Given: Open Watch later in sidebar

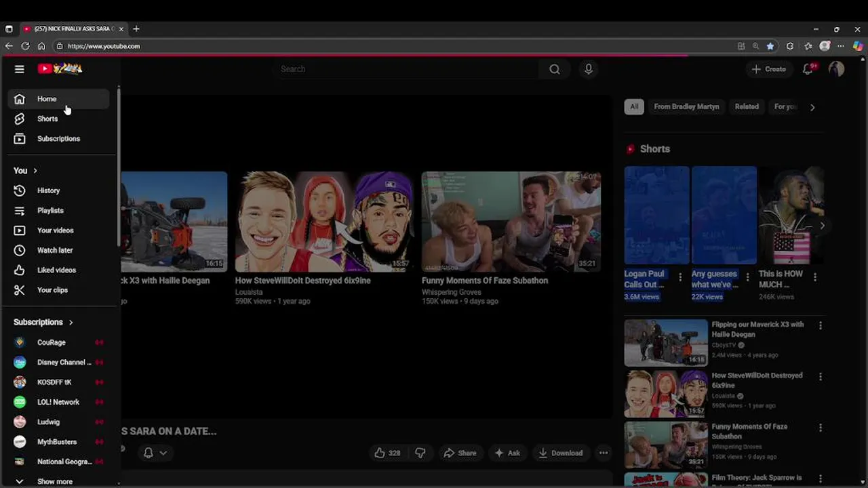Looking at the screenshot, I should tap(59, 250).
